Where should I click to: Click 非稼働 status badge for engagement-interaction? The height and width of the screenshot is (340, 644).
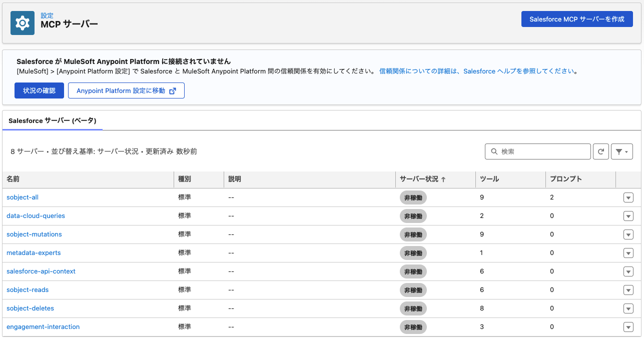(x=413, y=327)
